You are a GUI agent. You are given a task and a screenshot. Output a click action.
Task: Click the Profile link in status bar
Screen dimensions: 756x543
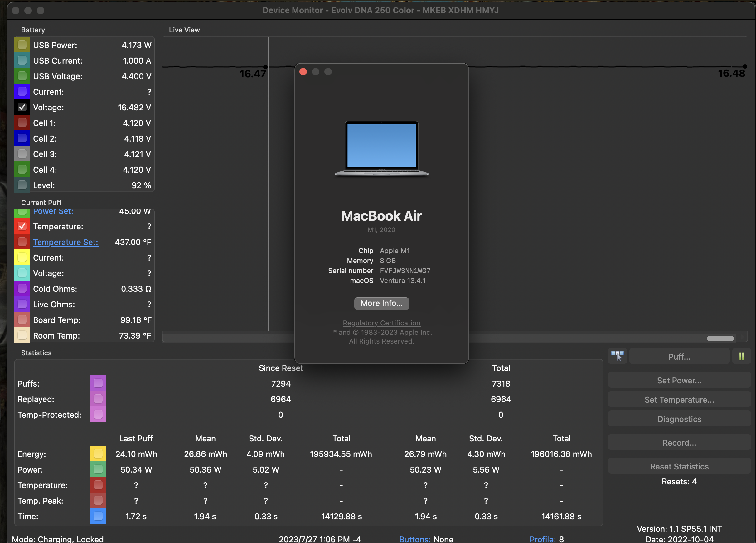click(542, 539)
